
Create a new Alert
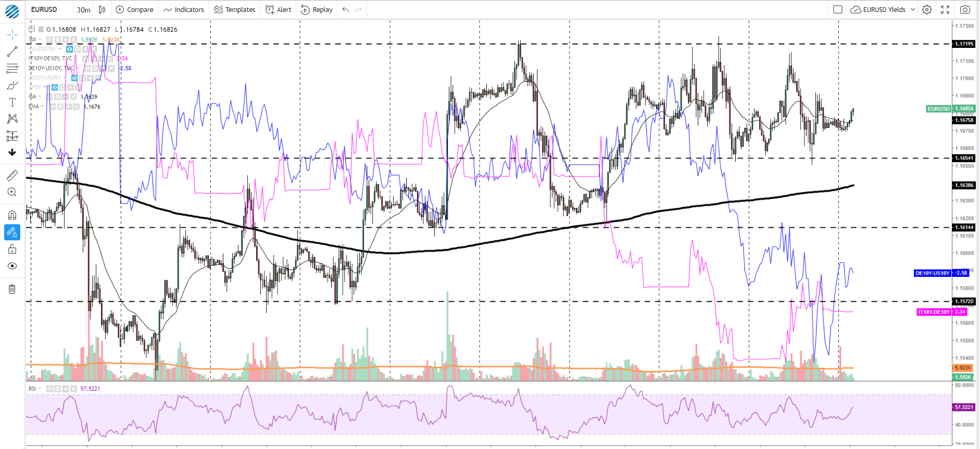pyautogui.click(x=279, y=9)
